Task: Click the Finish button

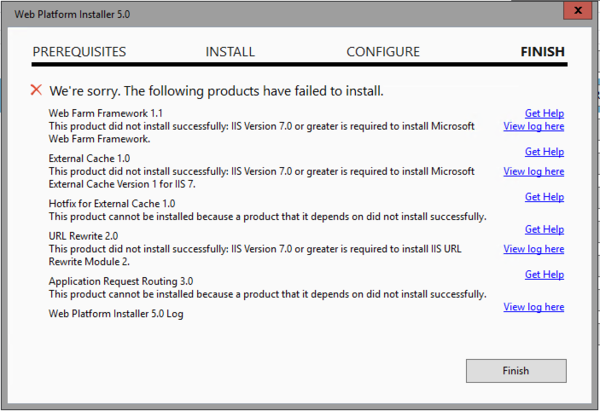Action: click(516, 370)
